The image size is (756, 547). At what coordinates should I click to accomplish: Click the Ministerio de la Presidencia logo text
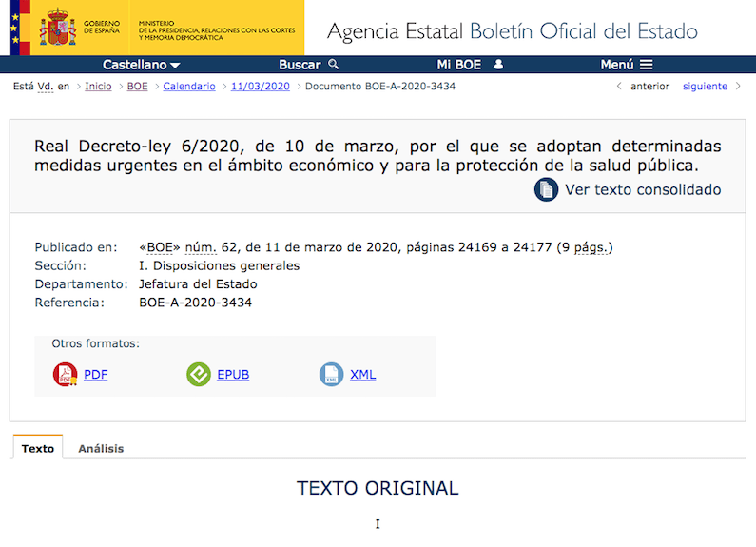click(x=217, y=30)
